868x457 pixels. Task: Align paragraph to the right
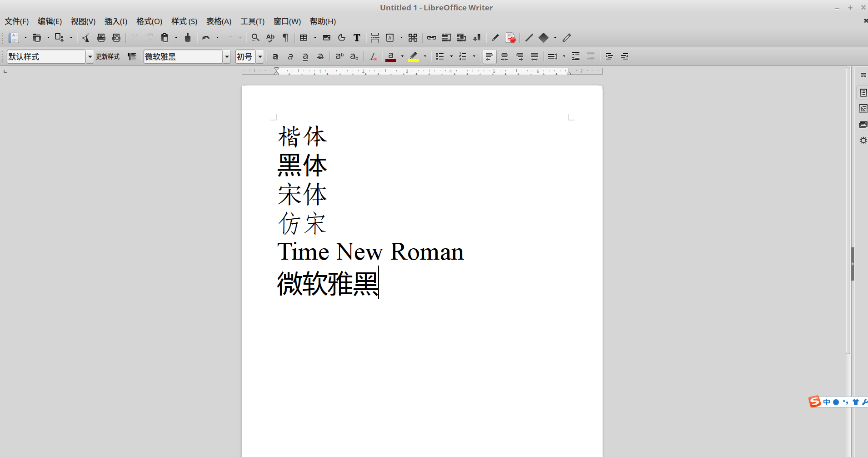point(519,56)
